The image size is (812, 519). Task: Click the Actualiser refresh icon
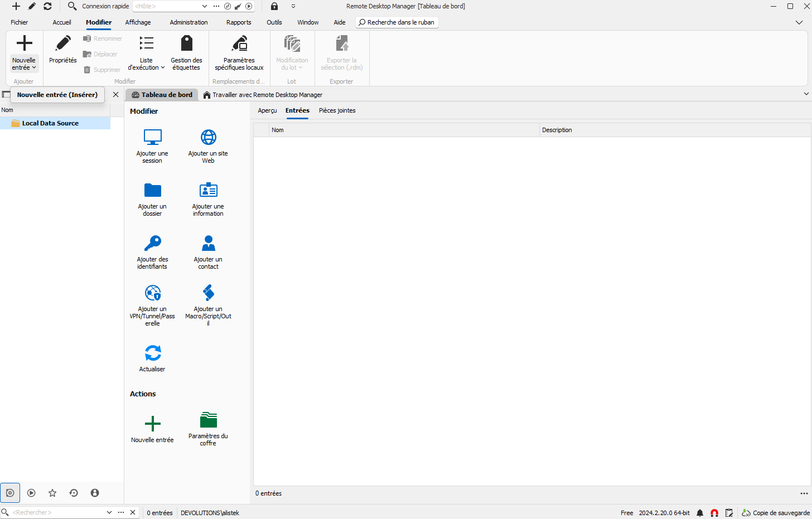click(152, 353)
